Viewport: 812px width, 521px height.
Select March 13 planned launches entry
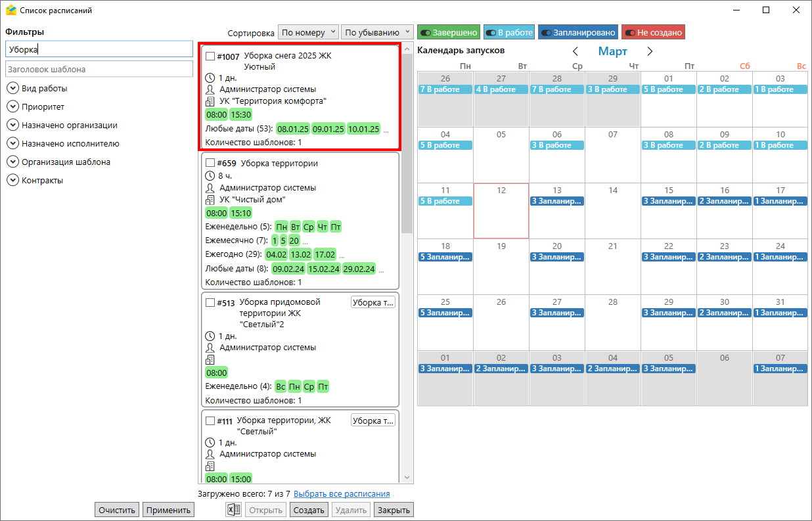pyautogui.click(x=556, y=201)
